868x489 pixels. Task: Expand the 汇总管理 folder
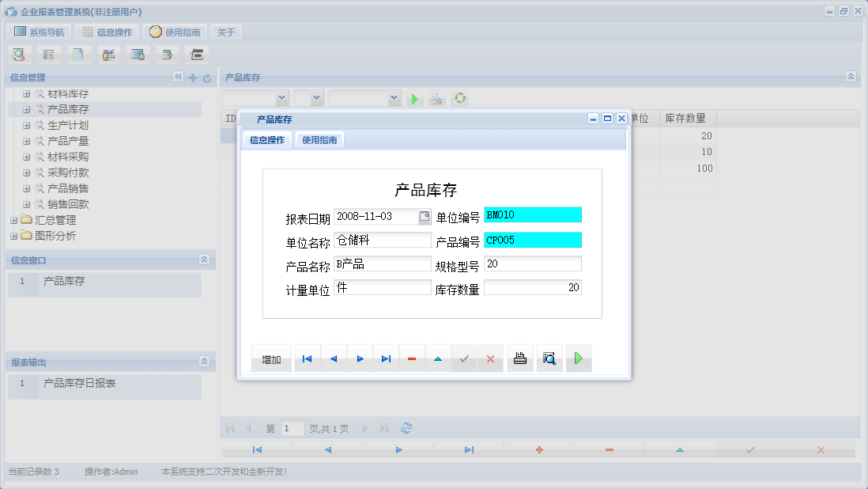click(x=14, y=221)
